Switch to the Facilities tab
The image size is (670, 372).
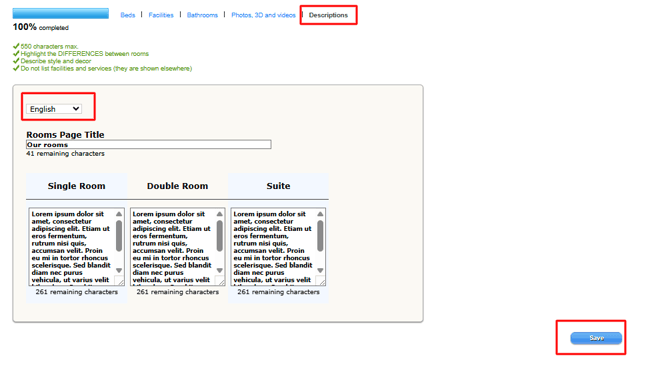[161, 15]
